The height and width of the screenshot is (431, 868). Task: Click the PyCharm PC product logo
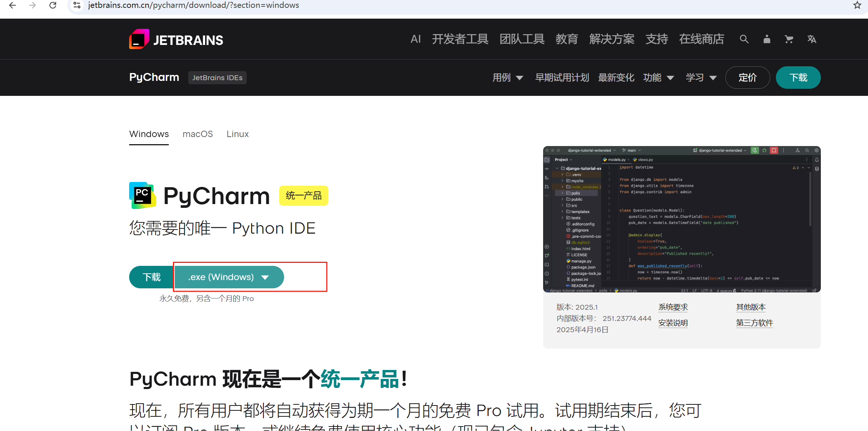pos(142,195)
